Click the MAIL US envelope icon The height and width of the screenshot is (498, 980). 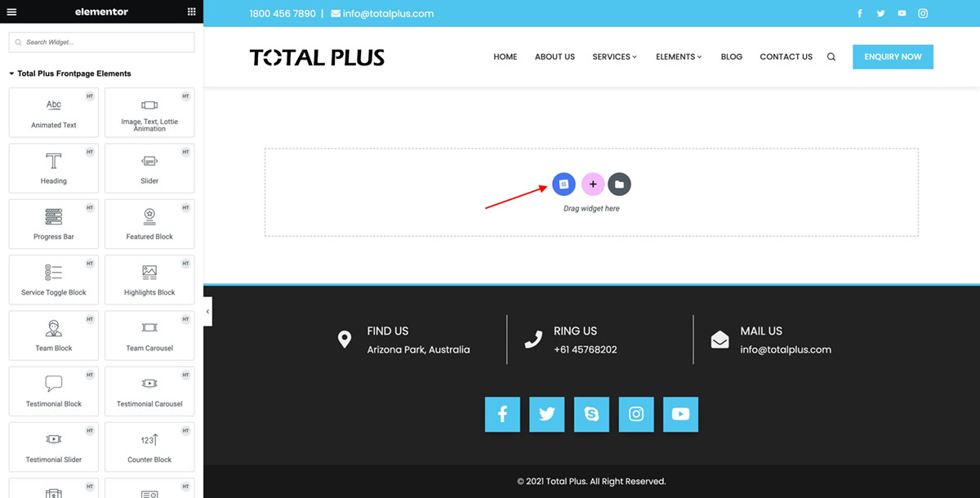[x=719, y=340]
